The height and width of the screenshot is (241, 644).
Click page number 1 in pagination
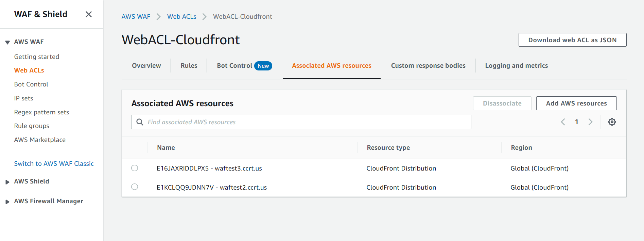pyautogui.click(x=577, y=122)
